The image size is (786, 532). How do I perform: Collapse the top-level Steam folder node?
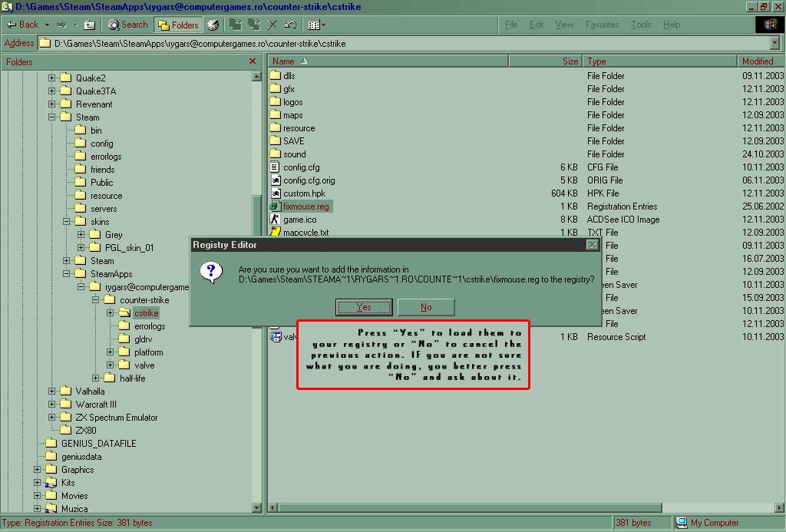pyautogui.click(x=51, y=117)
